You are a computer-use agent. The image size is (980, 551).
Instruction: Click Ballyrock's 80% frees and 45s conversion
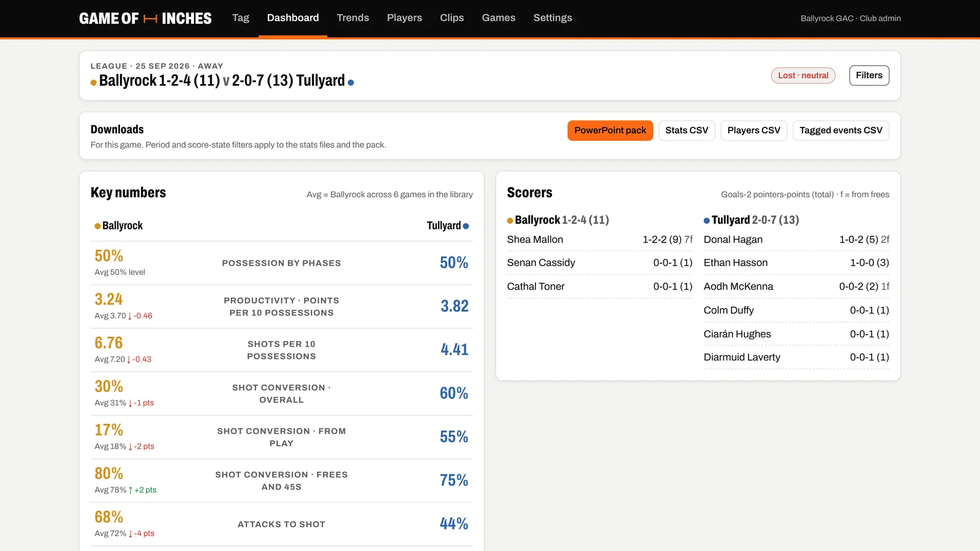click(108, 473)
